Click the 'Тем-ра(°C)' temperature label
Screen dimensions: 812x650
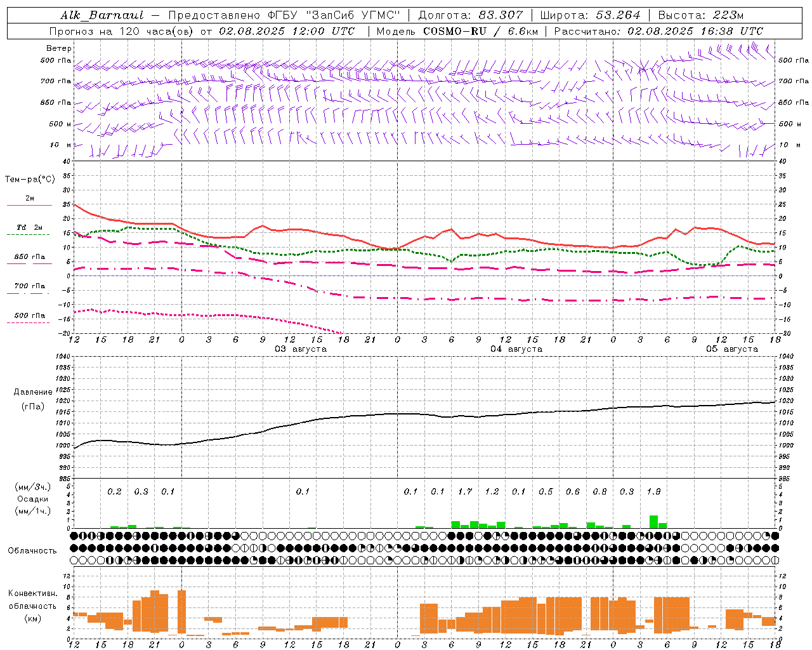tap(30, 180)
